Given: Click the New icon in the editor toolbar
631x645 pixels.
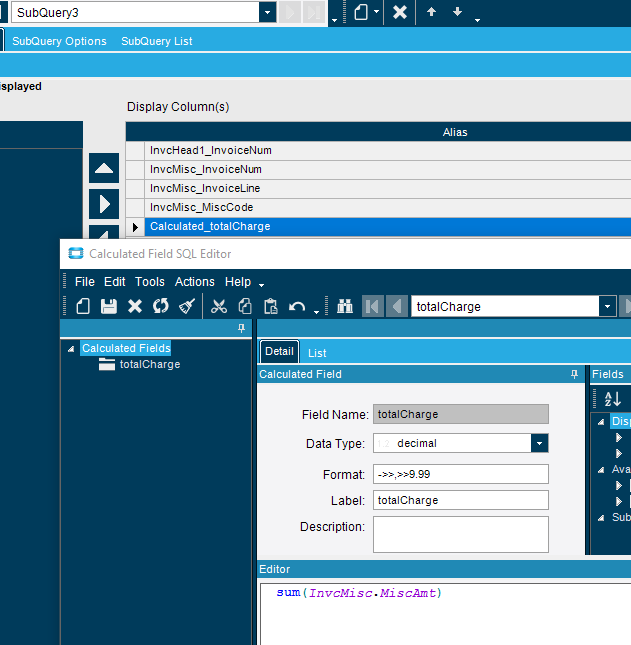Looking at the screenshot, I should pyautogui.click(x=84, y=306).
